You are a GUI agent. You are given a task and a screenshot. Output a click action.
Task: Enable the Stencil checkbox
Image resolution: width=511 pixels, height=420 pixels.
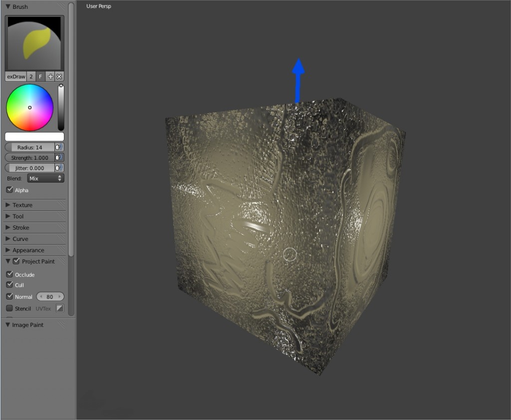click(8, 308)
